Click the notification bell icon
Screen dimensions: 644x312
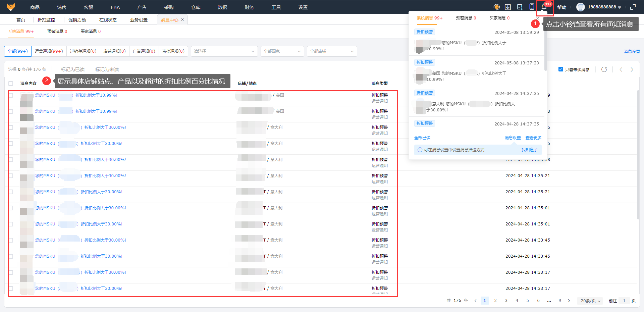pyautogui.click(x=544, y=7)
